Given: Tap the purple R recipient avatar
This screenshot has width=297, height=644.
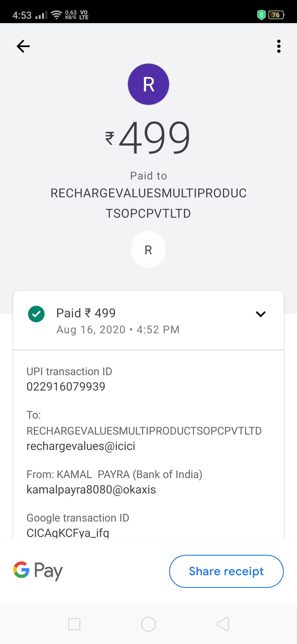Looking at the screenshot, I should click(x=148, y=84).
